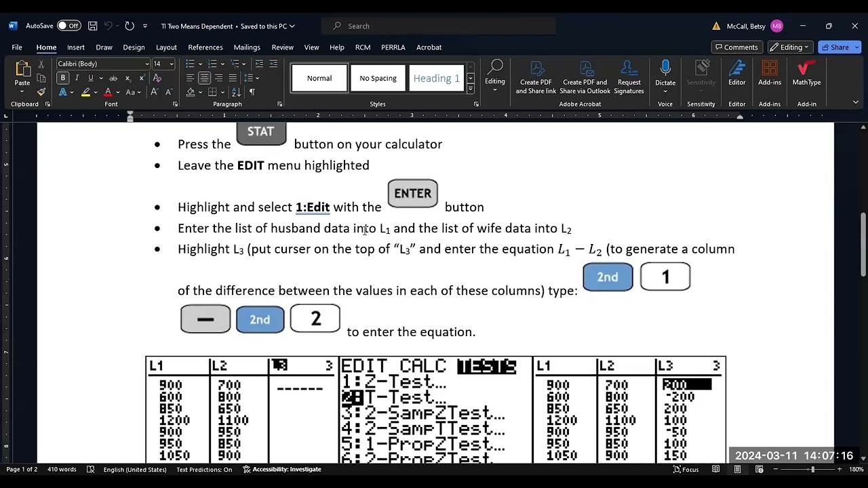Toggle underline formatting
Viewport: 868px width, 488px height.
[90, 78]
